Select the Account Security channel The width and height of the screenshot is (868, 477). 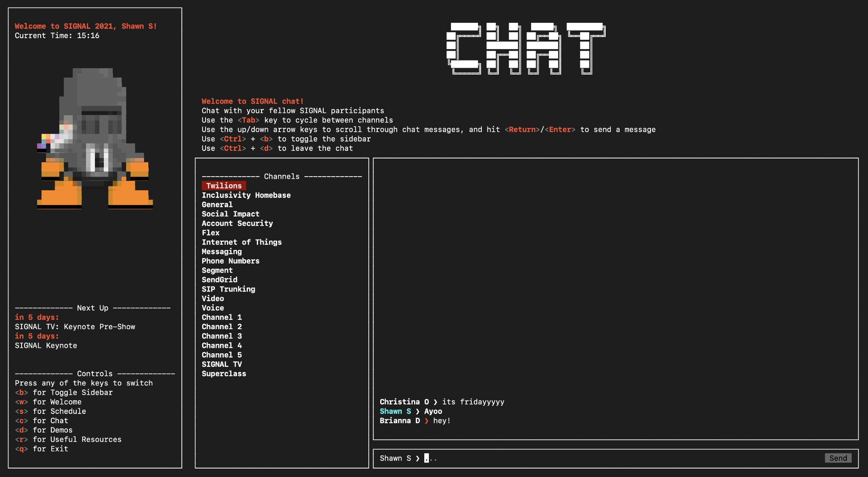tap(237, 223)
